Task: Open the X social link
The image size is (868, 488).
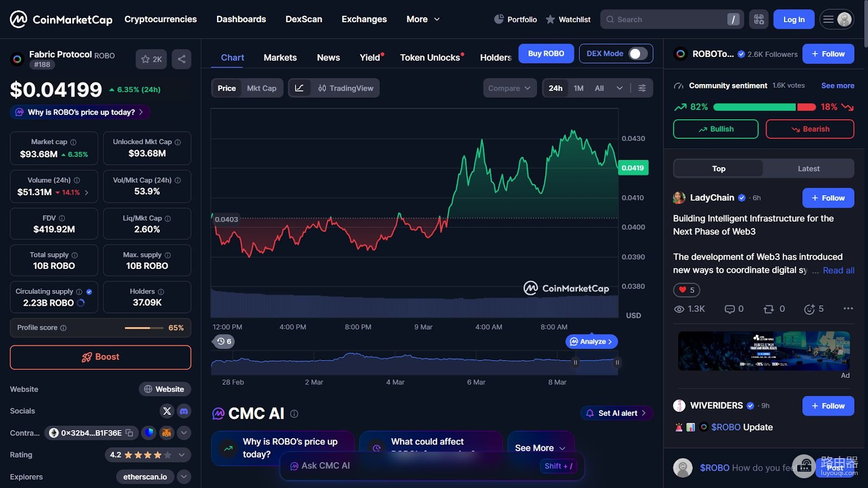Action: [167, 411]
